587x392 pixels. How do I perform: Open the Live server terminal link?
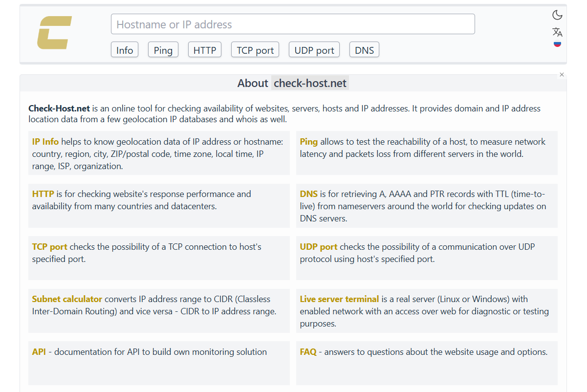tap(340, 299)
